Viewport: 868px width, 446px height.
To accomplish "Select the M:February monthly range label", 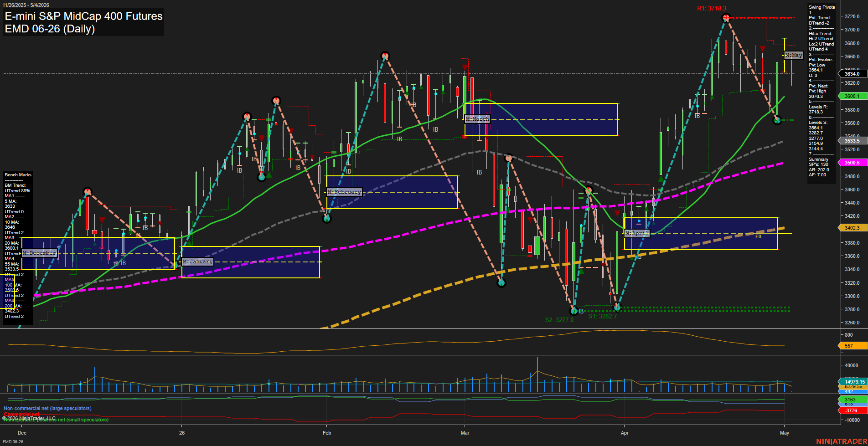I will (344, 192).
